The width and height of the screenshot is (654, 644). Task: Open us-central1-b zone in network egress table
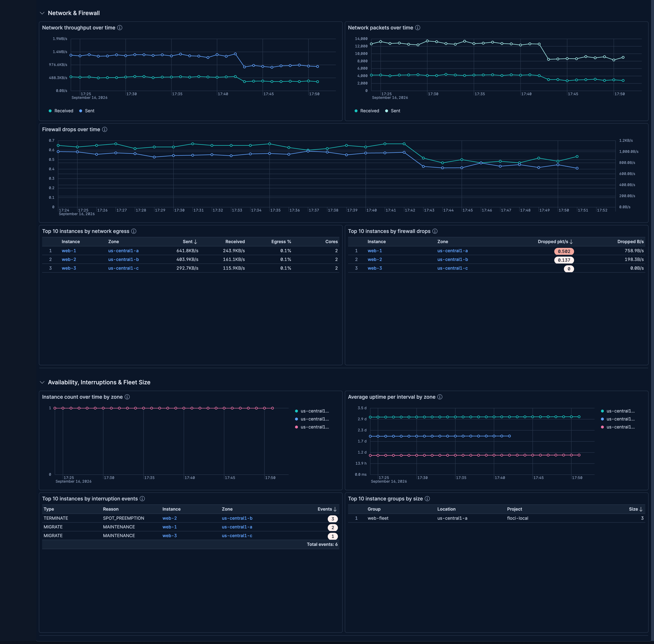[123, 260]
